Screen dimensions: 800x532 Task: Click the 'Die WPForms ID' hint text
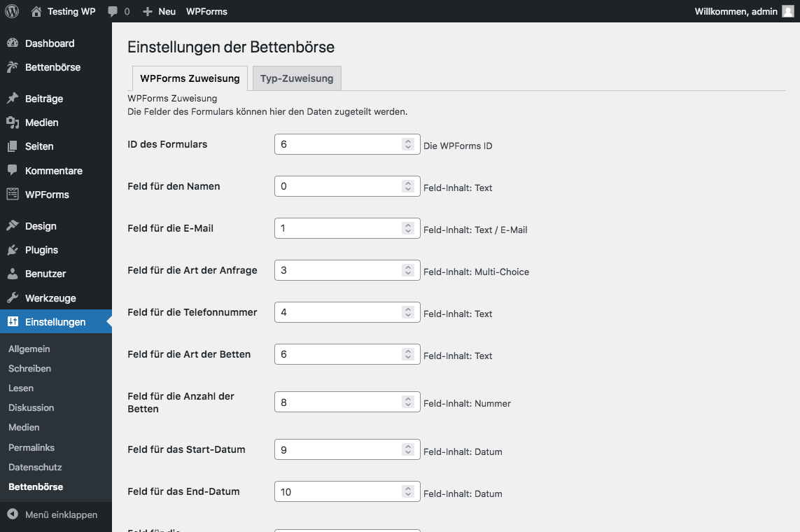pyautogui.click(x=458, y=146)
